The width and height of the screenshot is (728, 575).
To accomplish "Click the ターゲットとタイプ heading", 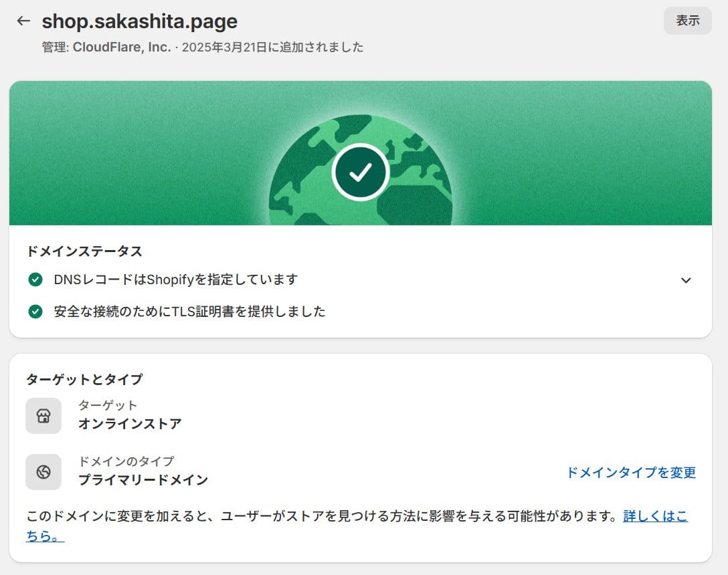I will pyautogui.click(x=84, y=379).
